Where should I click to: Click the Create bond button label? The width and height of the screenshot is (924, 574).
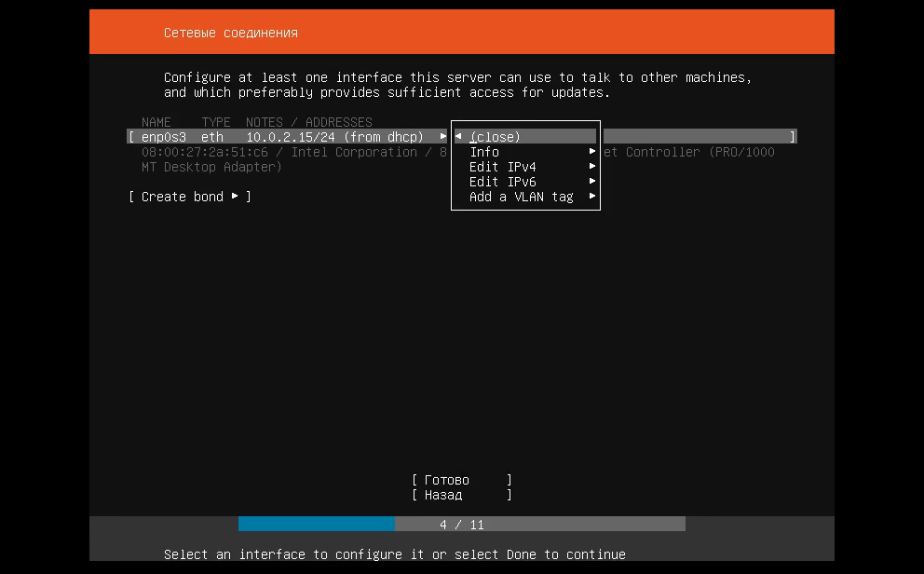click(x=183, y=197)
